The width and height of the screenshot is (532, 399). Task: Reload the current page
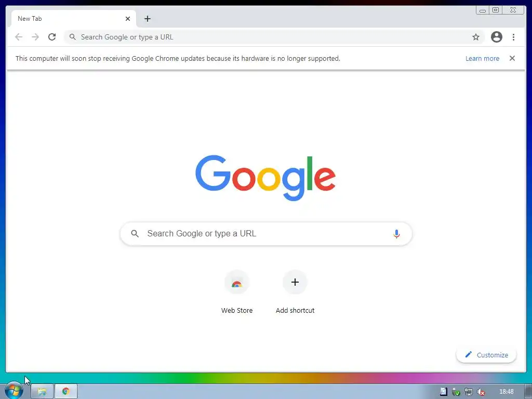pos(52,37)
